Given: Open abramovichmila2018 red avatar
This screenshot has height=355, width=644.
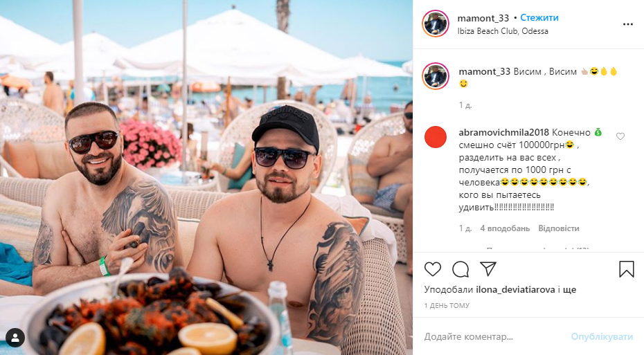Looking at the screenshot, I should 436,137.
